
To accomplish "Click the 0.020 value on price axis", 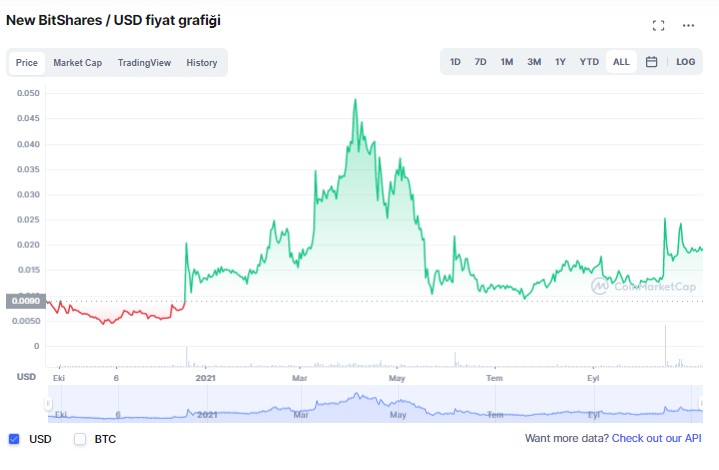I will [28, 245].
